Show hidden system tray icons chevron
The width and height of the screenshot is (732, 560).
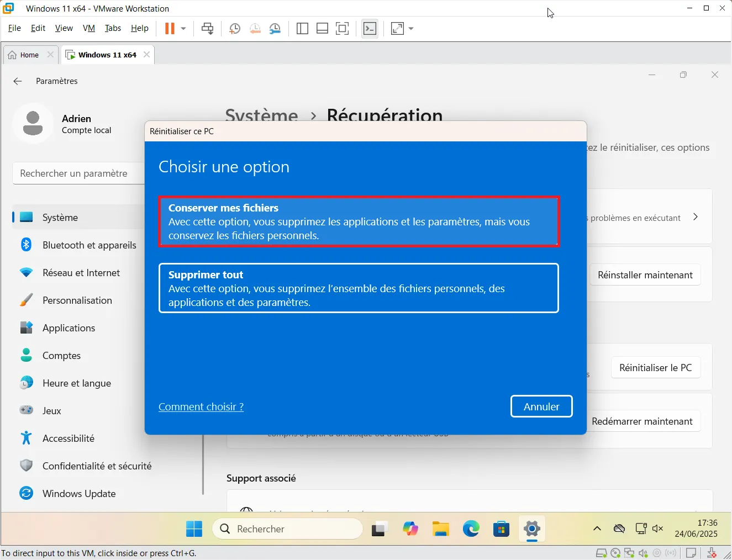(597, 529)
